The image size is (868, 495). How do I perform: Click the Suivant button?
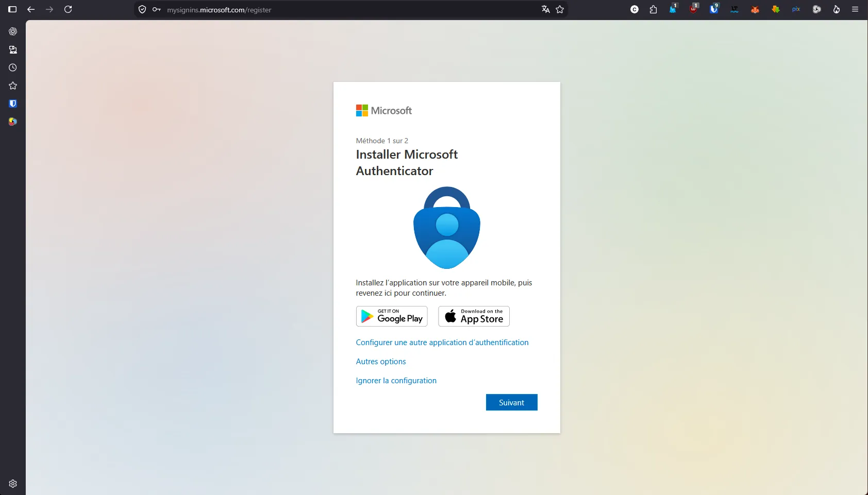pos(511,402)
